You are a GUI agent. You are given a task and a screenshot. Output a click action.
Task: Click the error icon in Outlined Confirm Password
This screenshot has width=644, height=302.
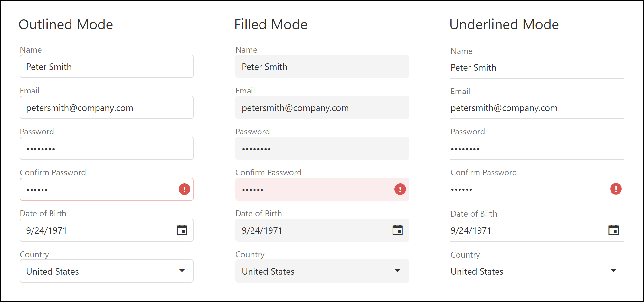(185, 189)
